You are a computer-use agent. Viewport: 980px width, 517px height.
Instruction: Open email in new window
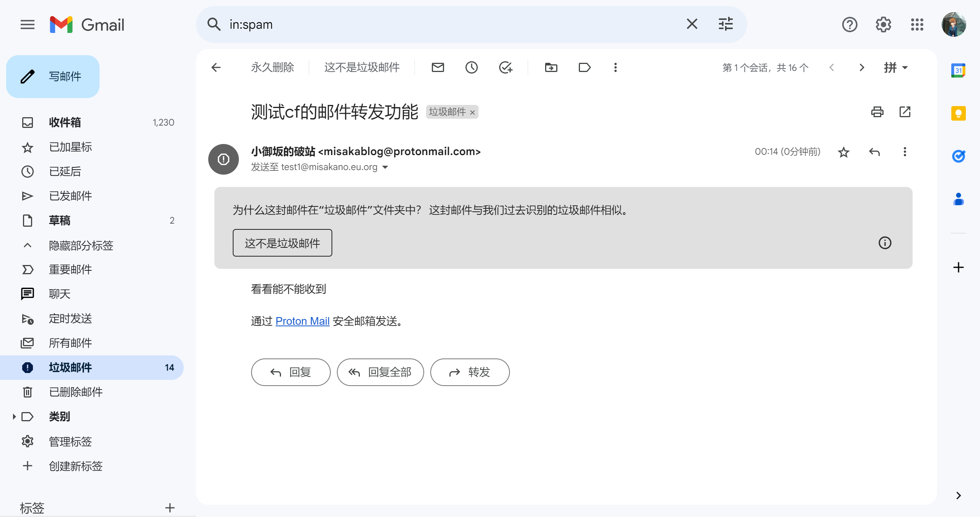[x=905, y=112]
